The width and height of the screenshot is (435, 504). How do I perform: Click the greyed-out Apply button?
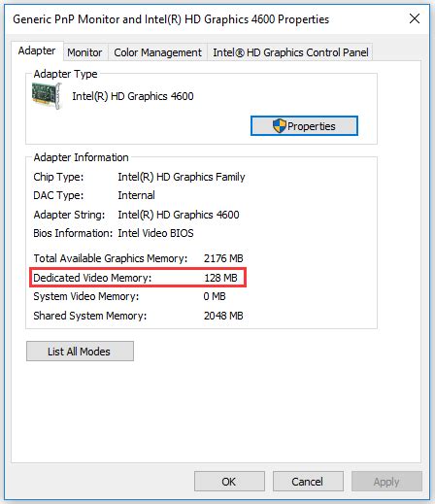pyautogui.click(x=386, y=482)
